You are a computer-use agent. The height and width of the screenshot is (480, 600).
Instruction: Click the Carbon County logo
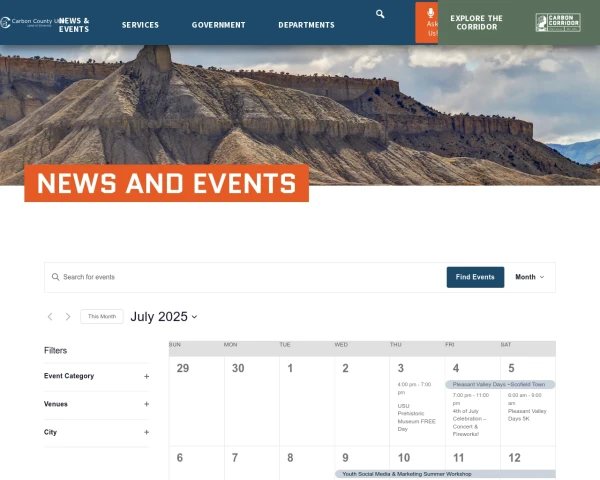point(29,22)
